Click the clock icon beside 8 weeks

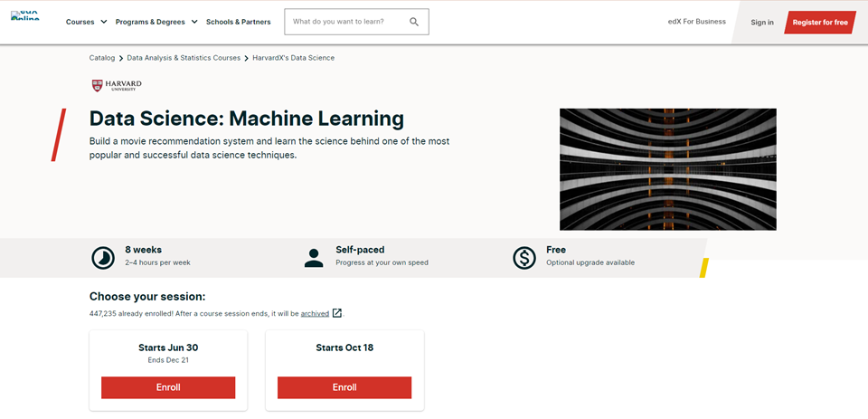103,258
